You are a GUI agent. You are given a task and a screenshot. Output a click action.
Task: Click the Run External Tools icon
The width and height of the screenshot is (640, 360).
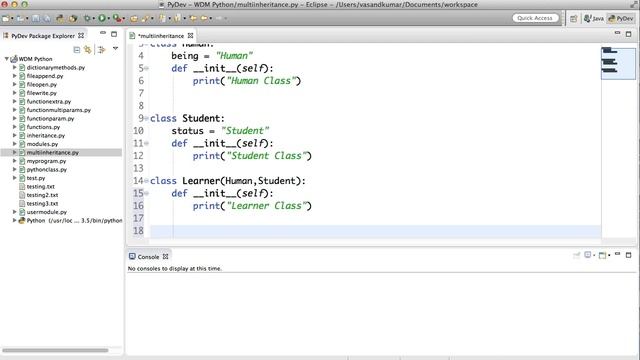pyautogui.click(x=117, y=18)
